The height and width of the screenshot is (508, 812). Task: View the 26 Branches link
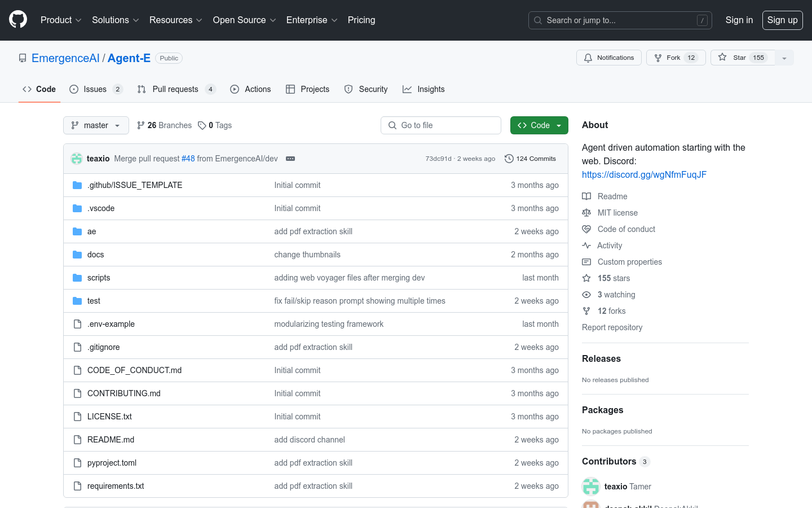tap(164, 125)
